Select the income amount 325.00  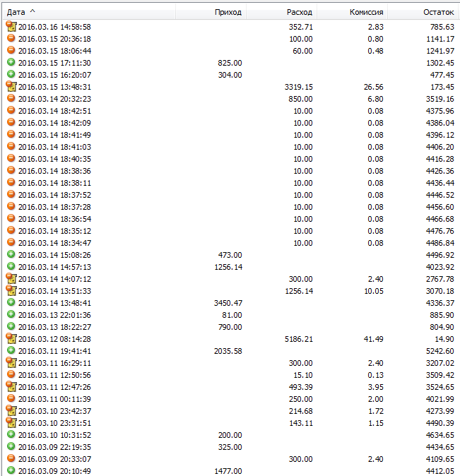click(230, 447)
